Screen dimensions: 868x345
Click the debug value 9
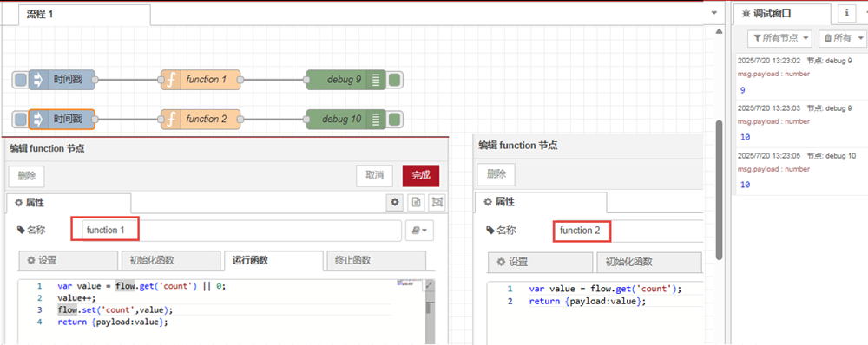[742, 89]
